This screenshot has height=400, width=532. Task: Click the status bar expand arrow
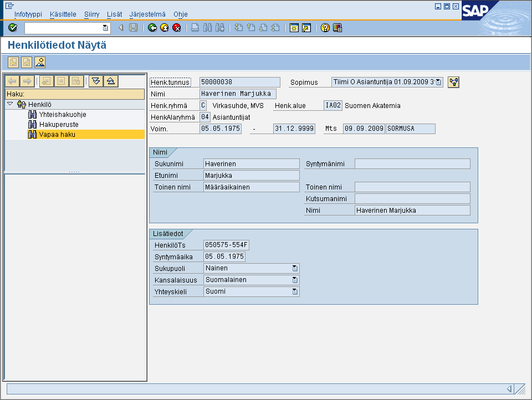pyautogui.click(x=509, y=389)
